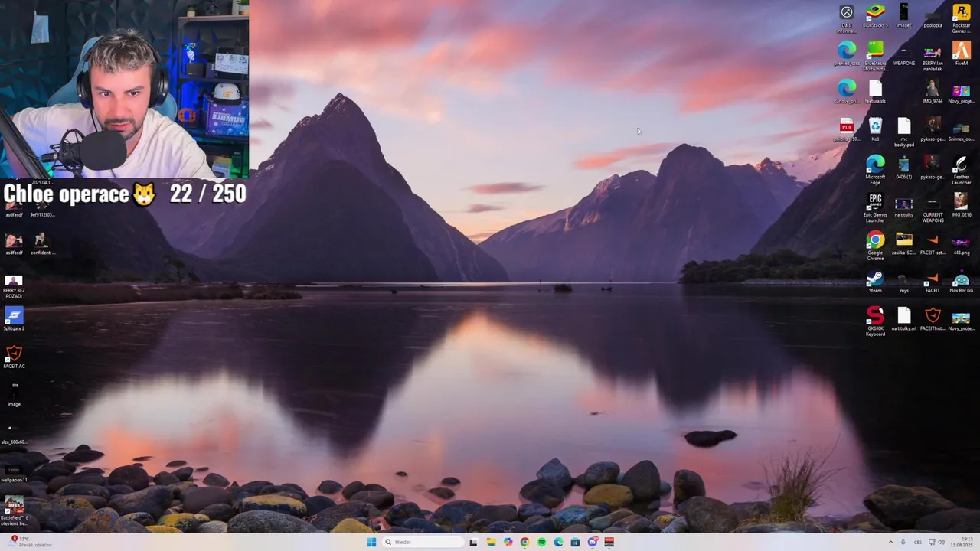Viewport: 980px width, 551px height.
Task: Select the alza_600x60 desktop file
Action: (14, 433)
